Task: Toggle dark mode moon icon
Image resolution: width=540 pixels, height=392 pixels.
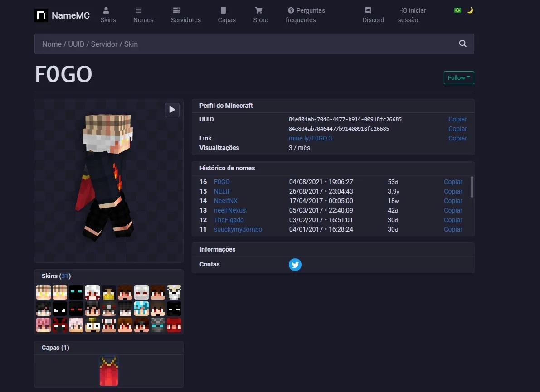Action: [470, 10]
